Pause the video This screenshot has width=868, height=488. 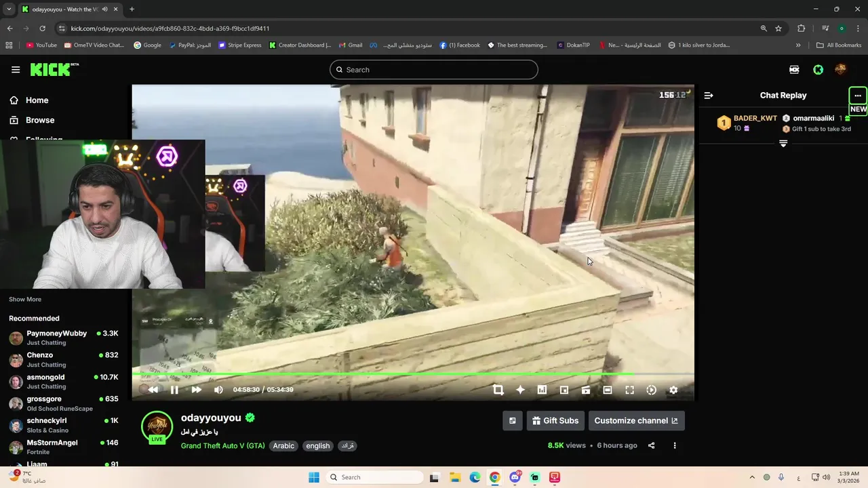pos(174,390)
